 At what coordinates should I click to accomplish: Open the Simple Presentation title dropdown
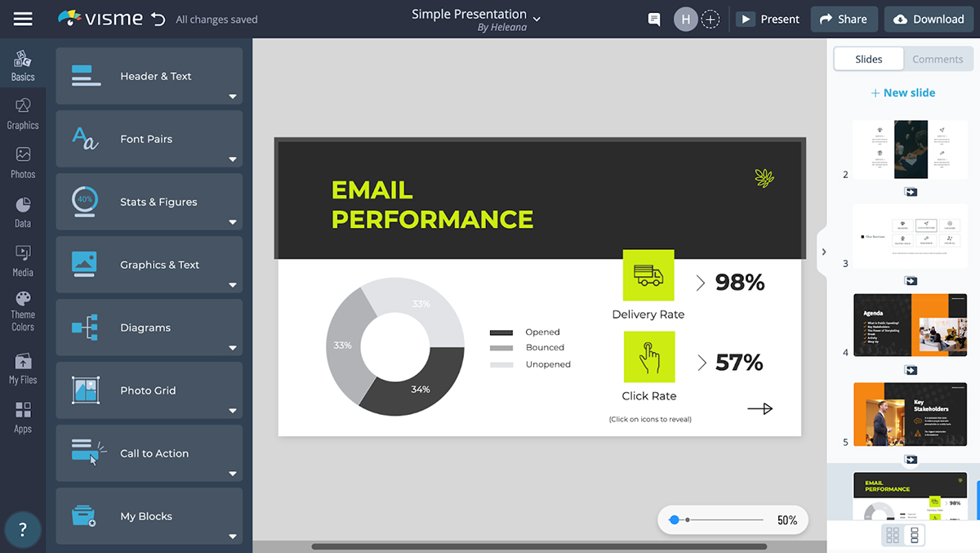[x=537, y=19]
